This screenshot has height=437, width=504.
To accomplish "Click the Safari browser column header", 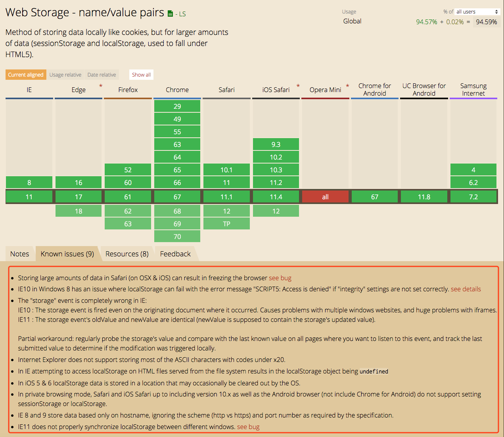I will pyautogui.click(x=226, y=90).
